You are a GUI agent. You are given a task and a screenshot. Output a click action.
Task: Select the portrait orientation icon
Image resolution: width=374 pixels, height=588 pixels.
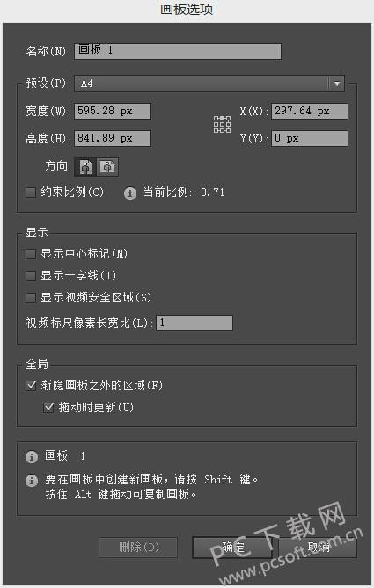[x=86, y=167]
